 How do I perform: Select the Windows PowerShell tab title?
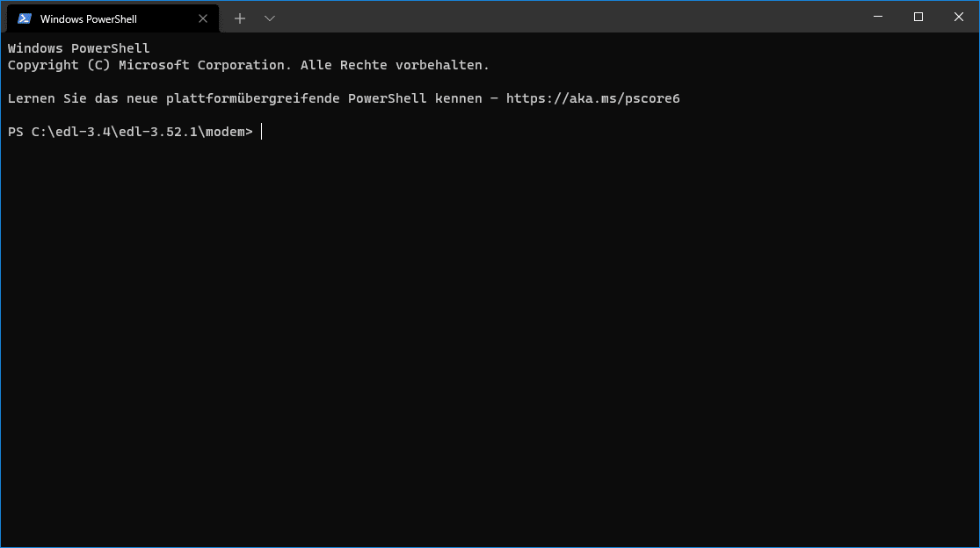(x=88, y=18)
